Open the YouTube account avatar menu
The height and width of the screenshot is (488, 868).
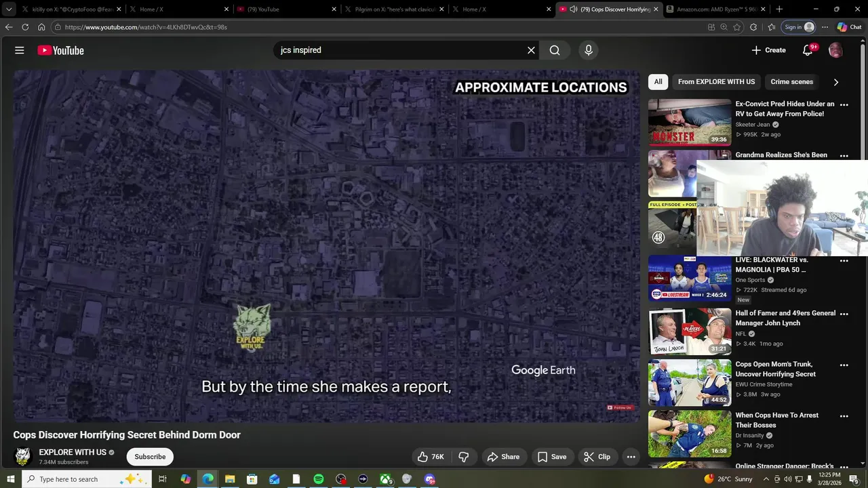(835, 50)
